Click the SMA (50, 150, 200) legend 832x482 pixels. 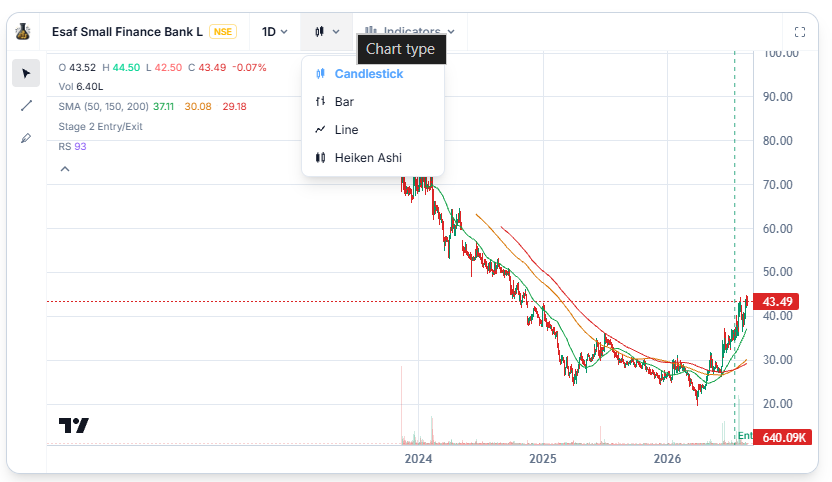[103, 107]
